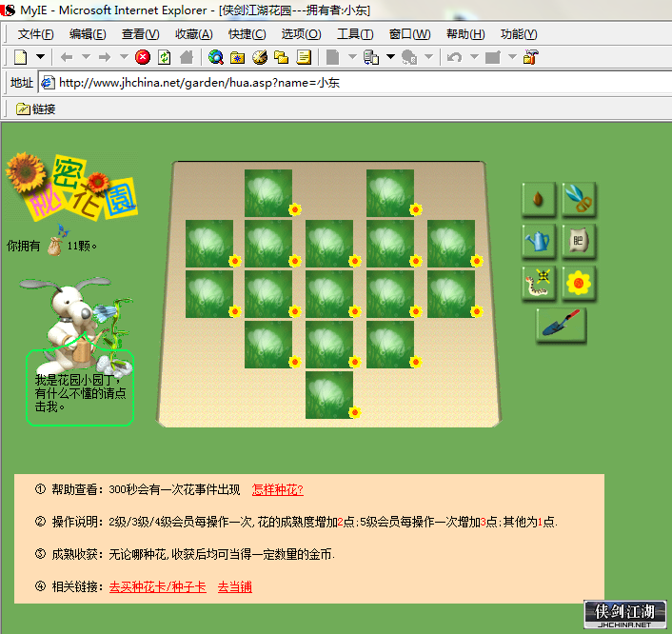Image resolution: width=672 pixels, height=634 pixels.
Task: Select the blue shovel tool
Action: 561,325
